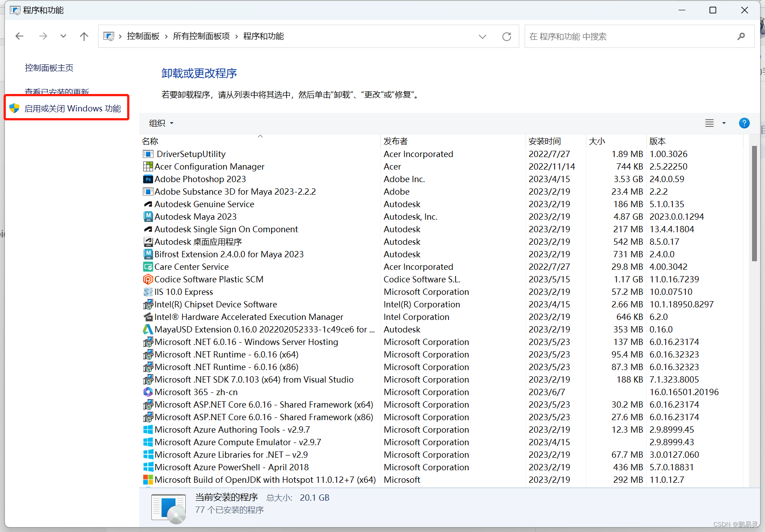Image resolution: width=765 pixels, height=532 pixels.
Task: Open recent locations dropdown chevron
Action: pos(63,37)
